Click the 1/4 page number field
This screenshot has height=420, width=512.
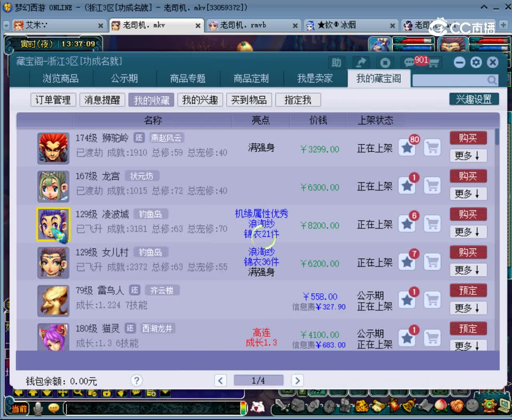(x=258, y=380)
